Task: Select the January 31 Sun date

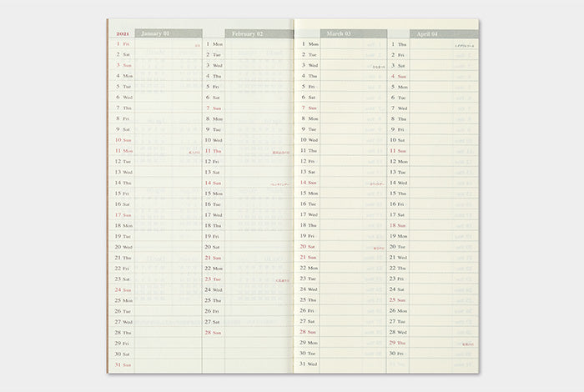Action: coord(123,364)
